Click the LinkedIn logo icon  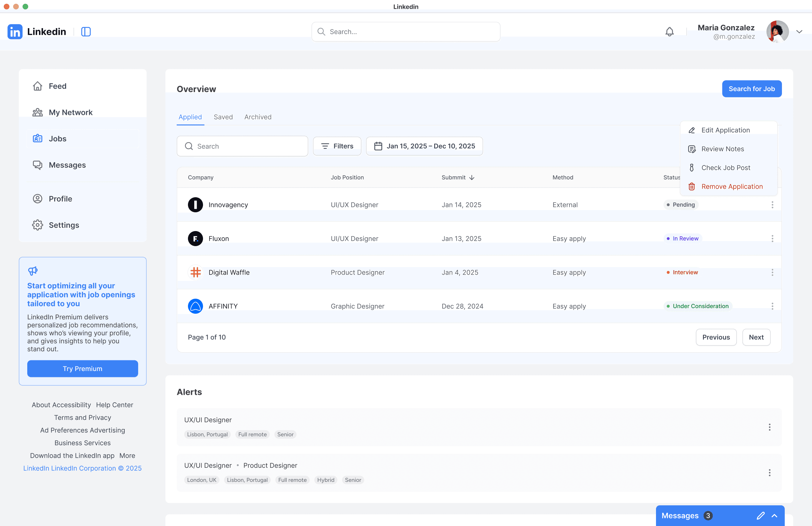coord(15,32)
